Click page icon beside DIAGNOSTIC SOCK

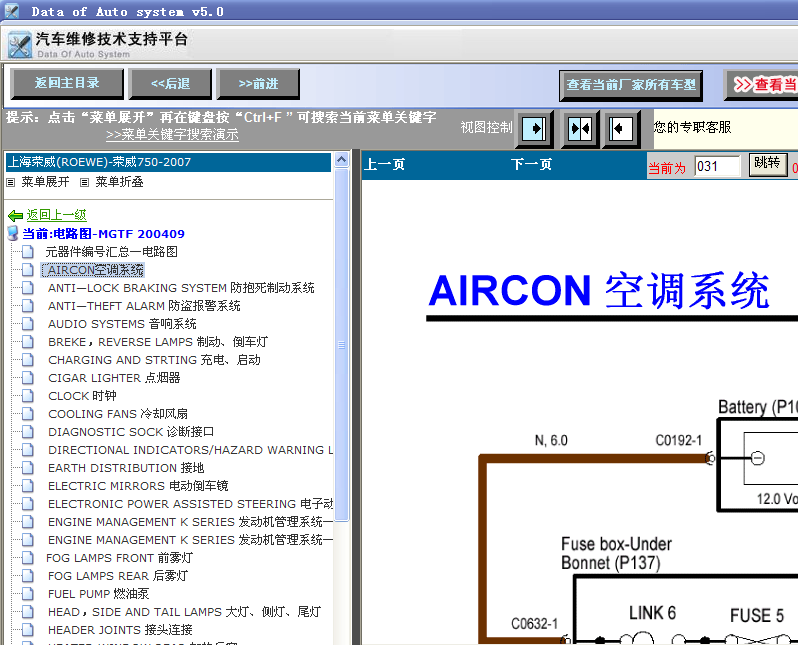(x=27, y=432)
